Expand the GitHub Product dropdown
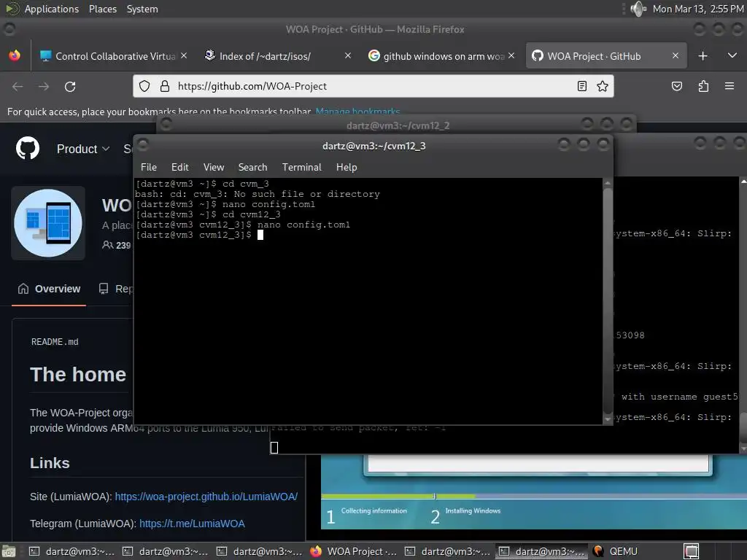Screen dimensions: 747x560 coord(83,149)
